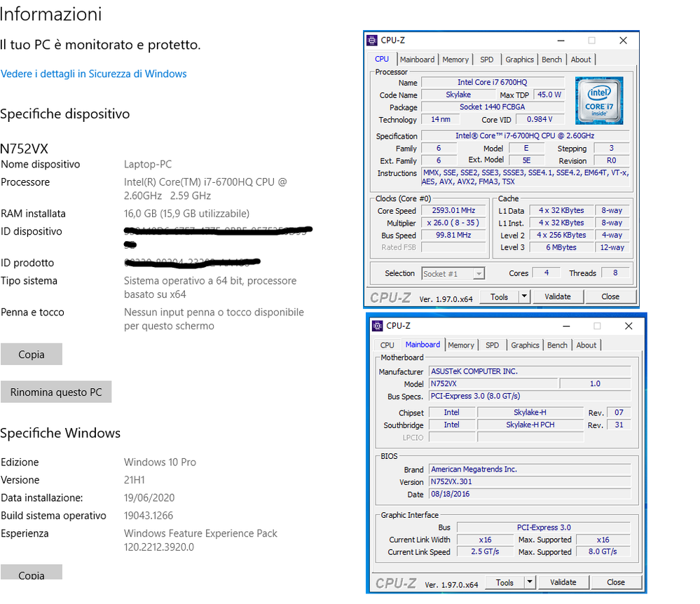Click device name value Laptop-PC
The width and height of the screenshot is (700, 604).
[x=148, y=164]
